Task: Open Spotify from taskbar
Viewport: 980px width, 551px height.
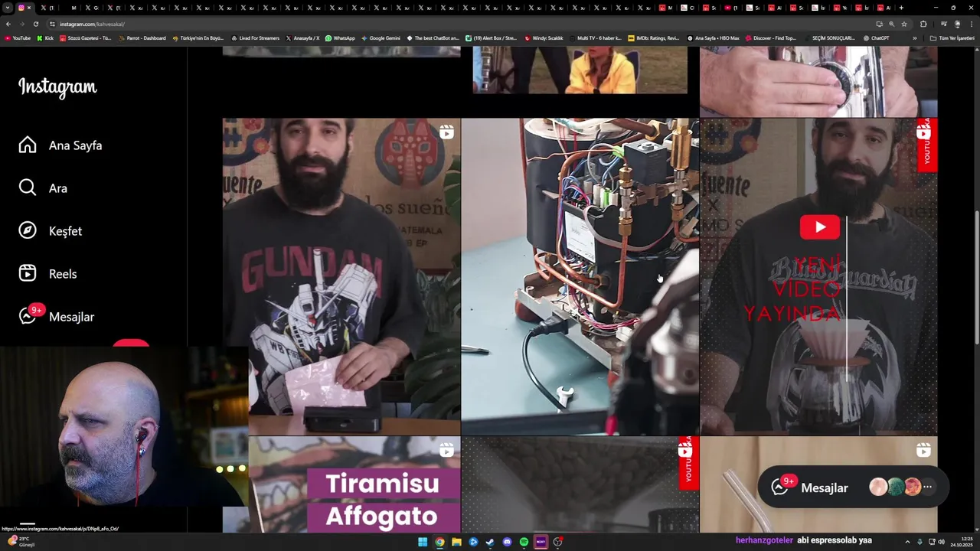Action: pyautogui.click(x=524, y=542)
